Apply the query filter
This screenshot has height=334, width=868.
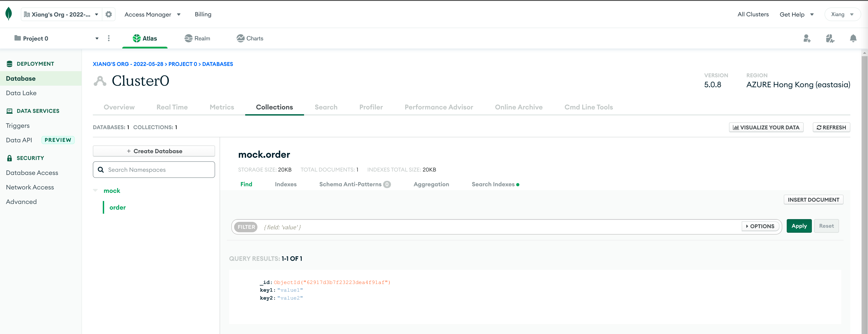(x=799, y=226)
